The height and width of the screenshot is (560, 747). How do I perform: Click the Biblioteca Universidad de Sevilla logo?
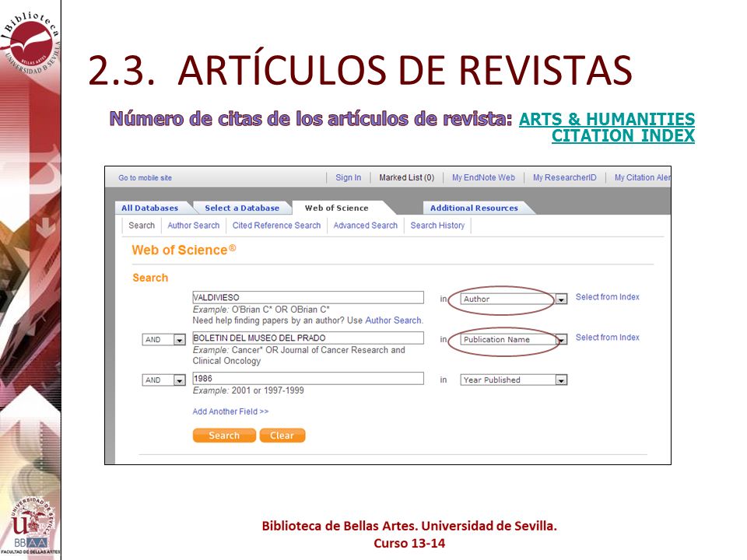(x=31, y=43)
